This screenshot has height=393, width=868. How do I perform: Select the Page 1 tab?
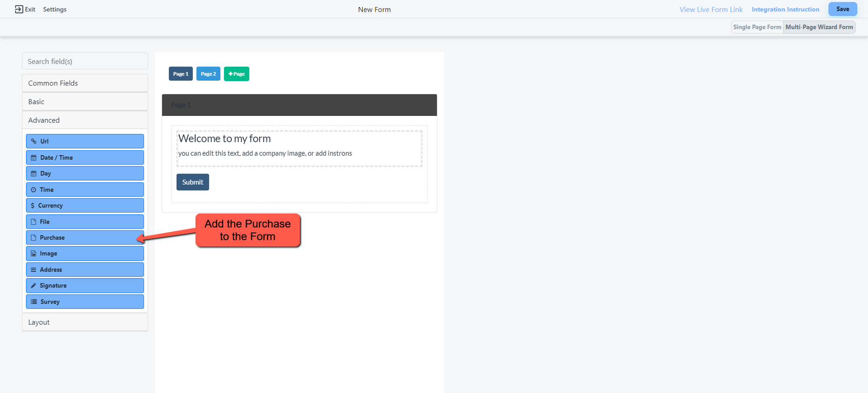click(181, 74)
